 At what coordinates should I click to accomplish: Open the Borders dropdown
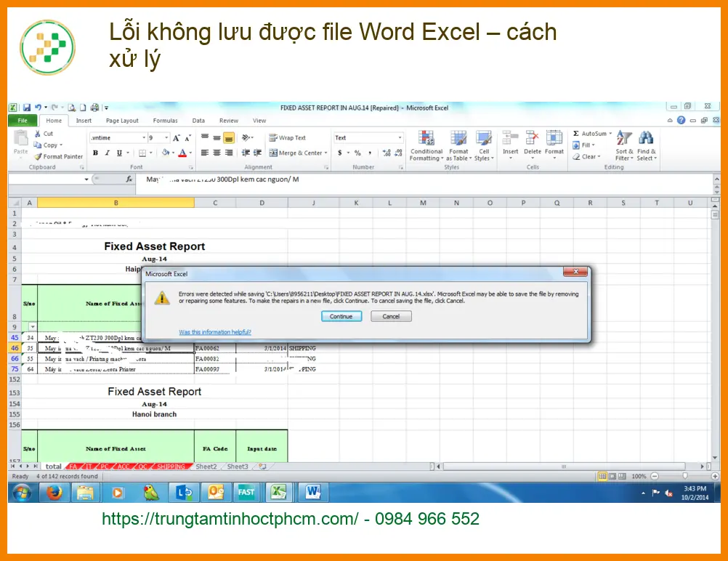[x=151, y=153]
